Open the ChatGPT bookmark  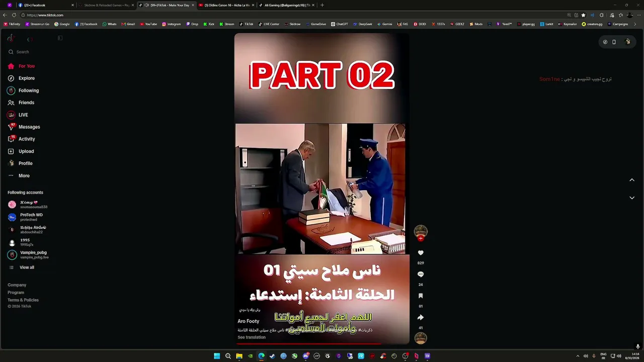[x=339, y=24]
